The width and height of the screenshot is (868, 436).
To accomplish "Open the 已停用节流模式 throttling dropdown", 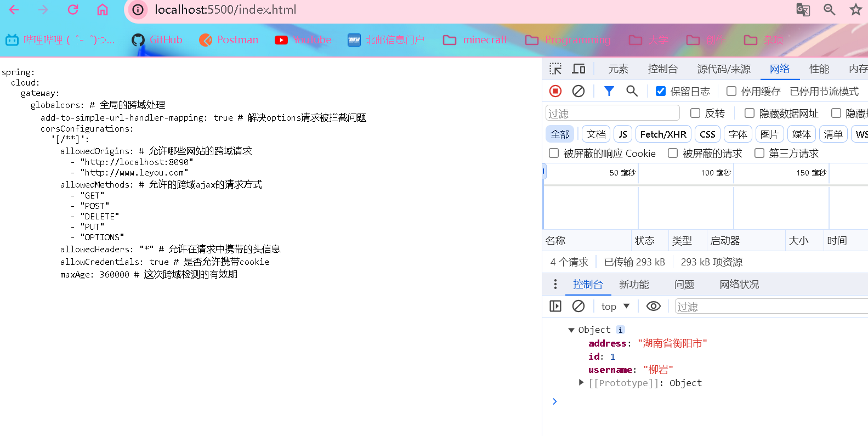I will click(824, 91).
